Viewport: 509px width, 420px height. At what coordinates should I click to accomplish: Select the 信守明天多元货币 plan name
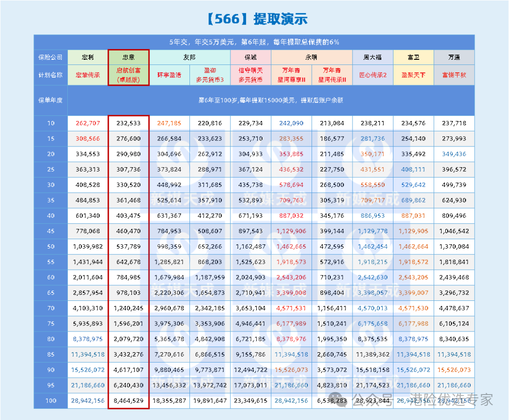click(251, 75)
